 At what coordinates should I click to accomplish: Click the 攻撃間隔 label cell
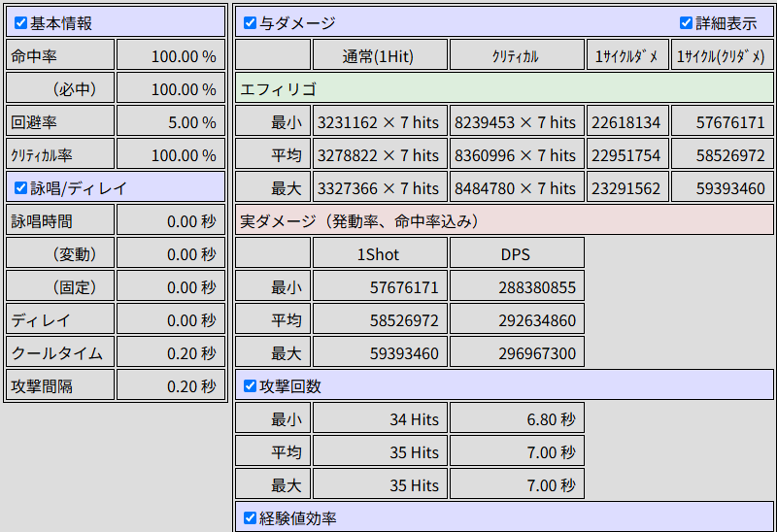(x=60, y=385)
